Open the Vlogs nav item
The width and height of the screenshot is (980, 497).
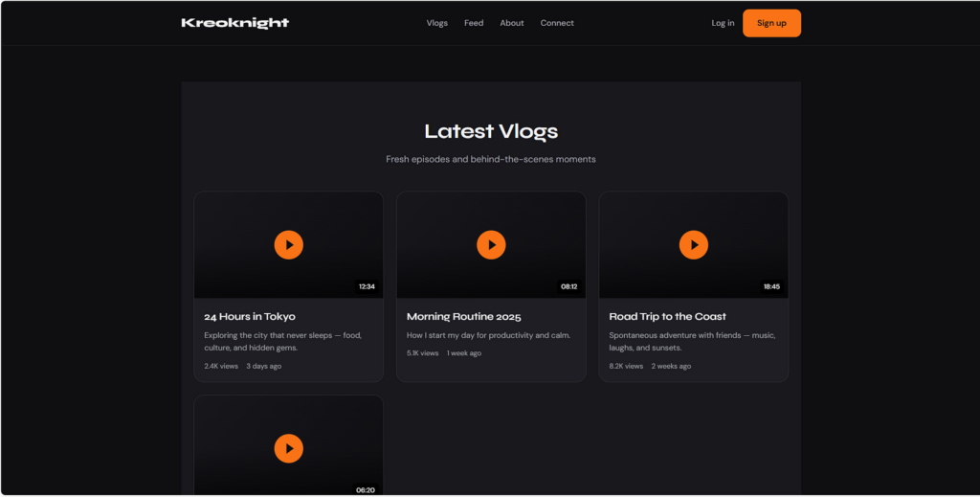point(436,23)
